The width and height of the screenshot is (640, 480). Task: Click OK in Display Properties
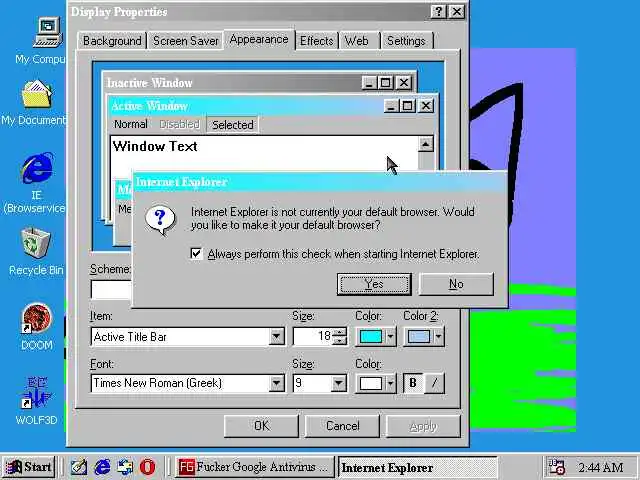pos(261,426)
